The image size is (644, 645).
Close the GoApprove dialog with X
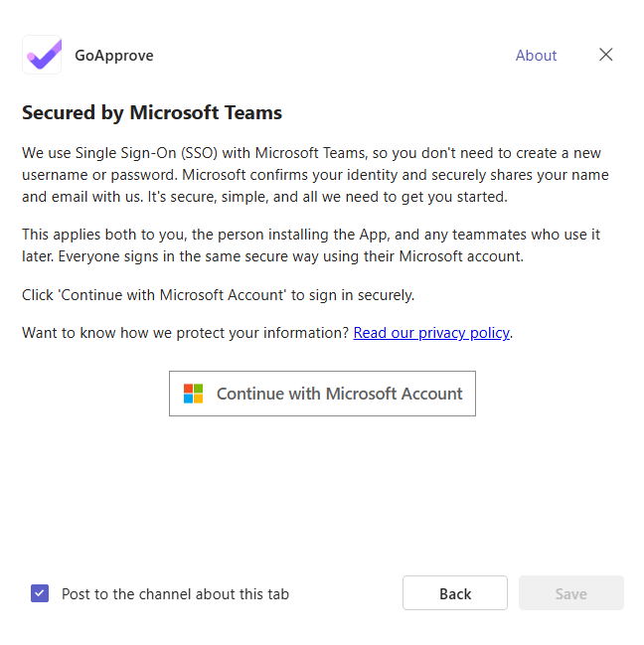coord(606,55)
